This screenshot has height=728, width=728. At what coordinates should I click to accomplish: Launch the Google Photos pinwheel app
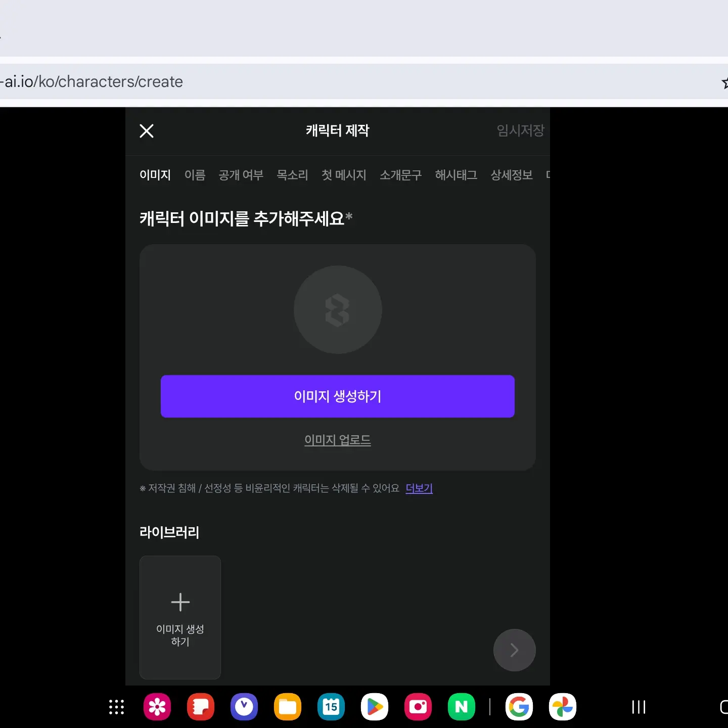tap(563, 707)
